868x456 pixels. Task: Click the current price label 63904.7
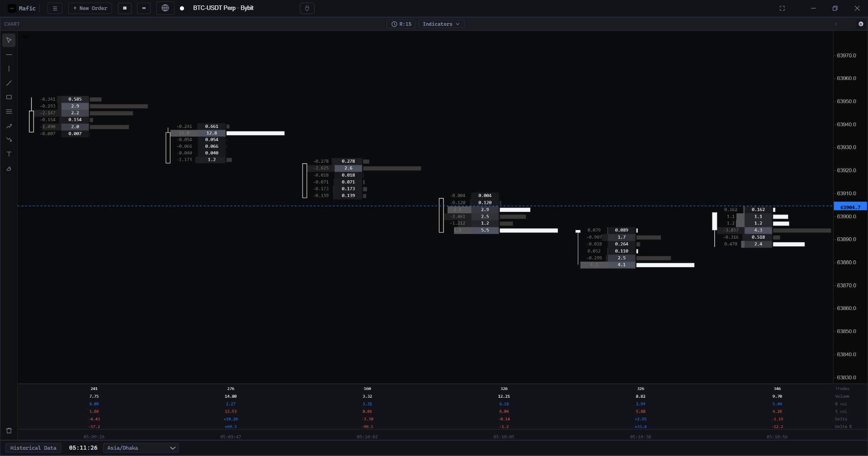coord(850,207)
